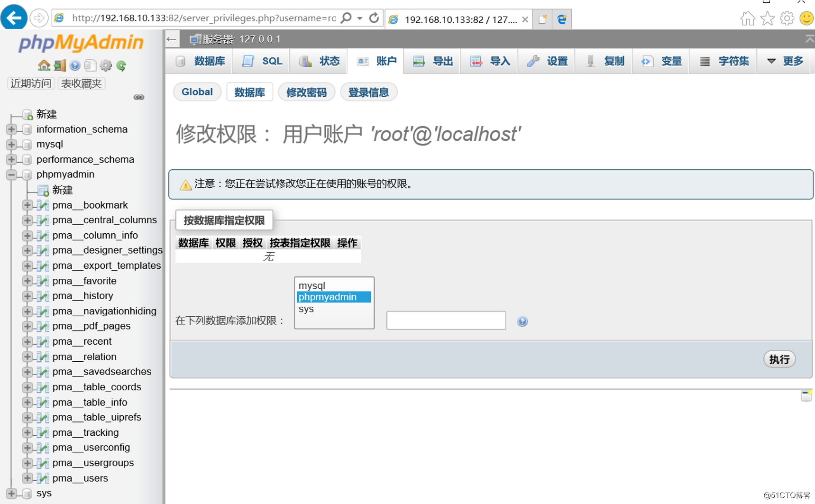Viewport: 815px width, 504px height.
Task: Click the log out icon in sidebar
Action: point(60,65)
